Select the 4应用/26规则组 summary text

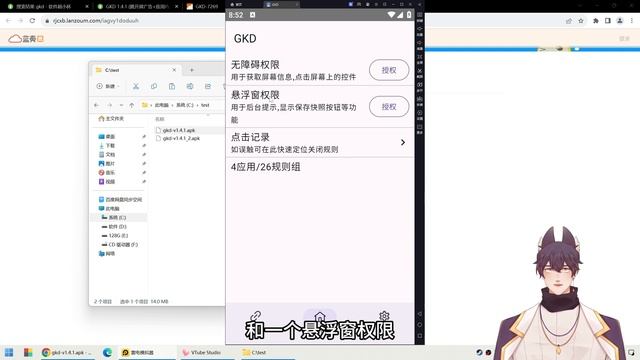click(x=266, y=167)
